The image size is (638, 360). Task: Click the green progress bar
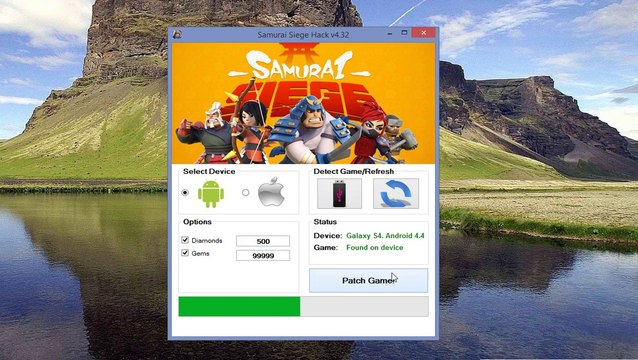303,306
